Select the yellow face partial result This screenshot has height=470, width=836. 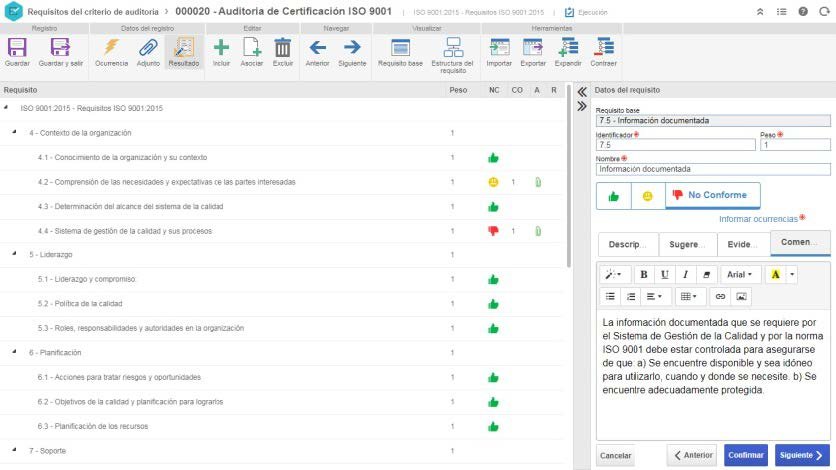point(648,196)
